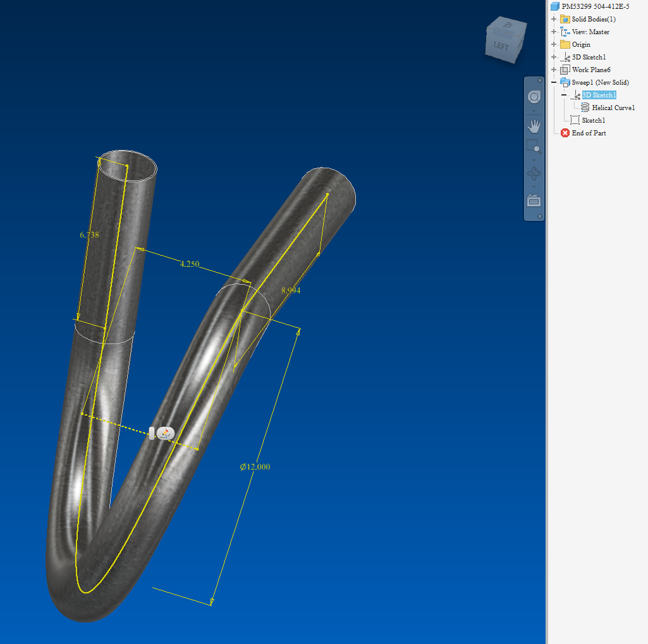Collapse the Sweep1 (New Solid) node
Screen dimensions: 648x644
[x=553, y=82]
